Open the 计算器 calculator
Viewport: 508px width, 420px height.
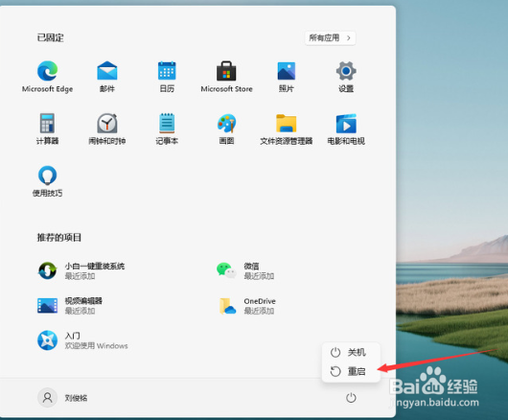tap(47, 129)
